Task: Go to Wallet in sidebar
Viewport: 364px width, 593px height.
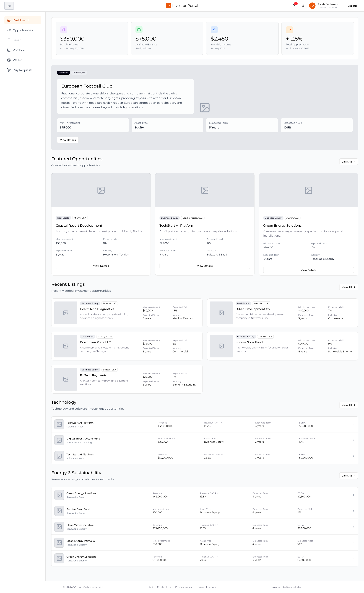Action: [17, 60]
